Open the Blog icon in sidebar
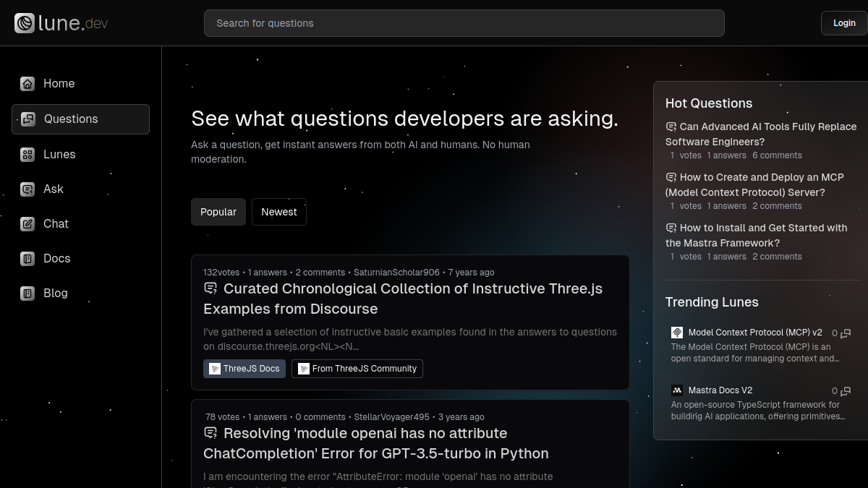Viewport: 868px width, 488px height. pyautogui.click(x=27, y=294)
